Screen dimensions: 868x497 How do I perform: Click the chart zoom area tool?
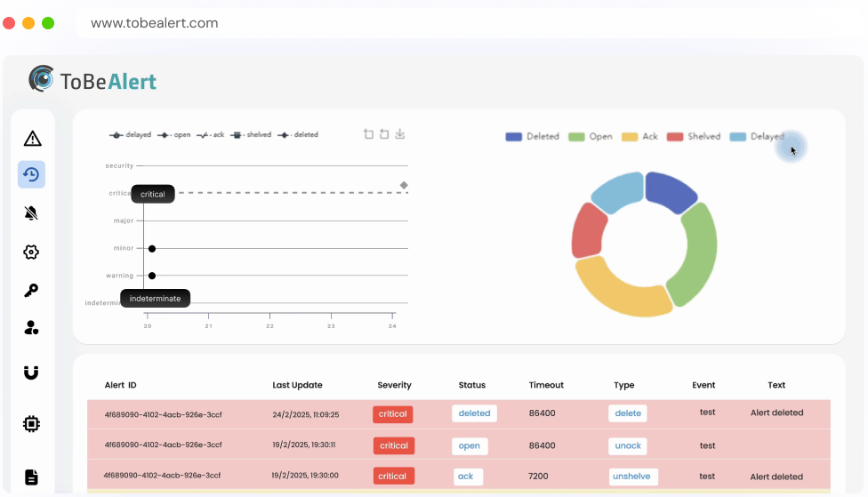coord(369,134)
